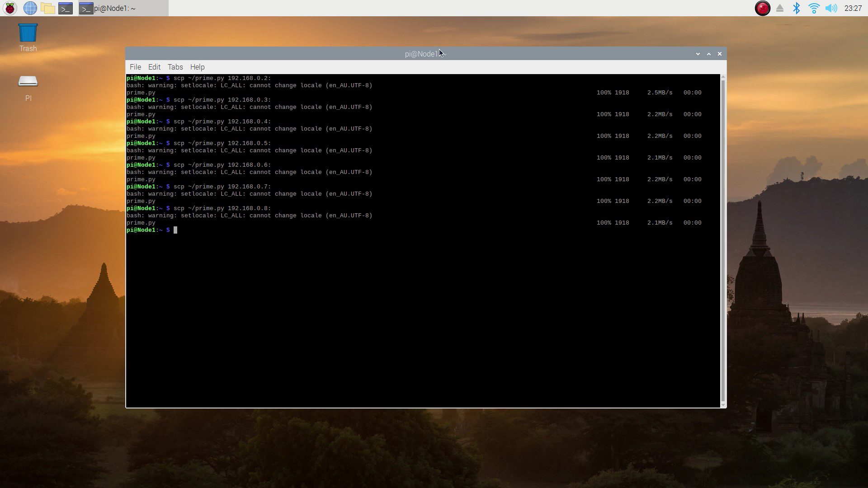The height and width of the screenshot is (488, 868).
Task: Open the Raspberry Pi main menu
Action: [x=10, y=8]
